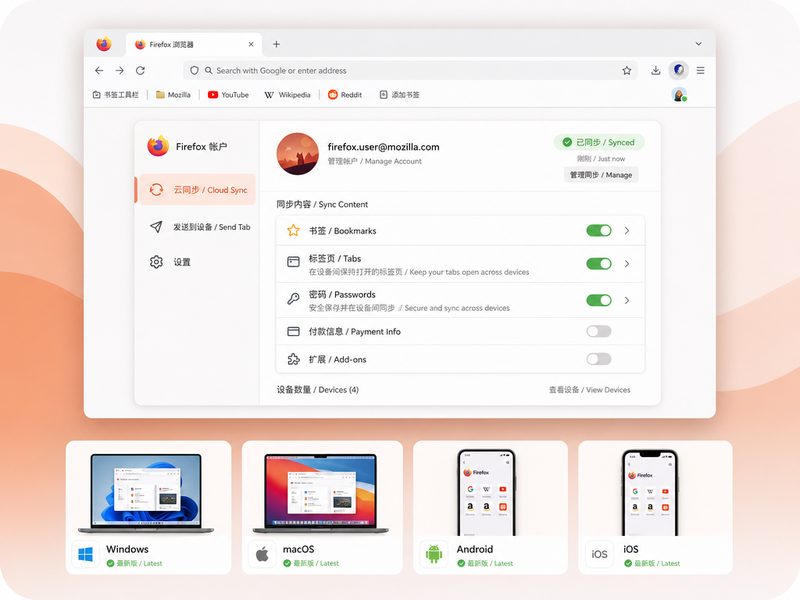800x600 pixels.
Task: Click the shield tracking protection icon
Action: [x=194, y=70]
